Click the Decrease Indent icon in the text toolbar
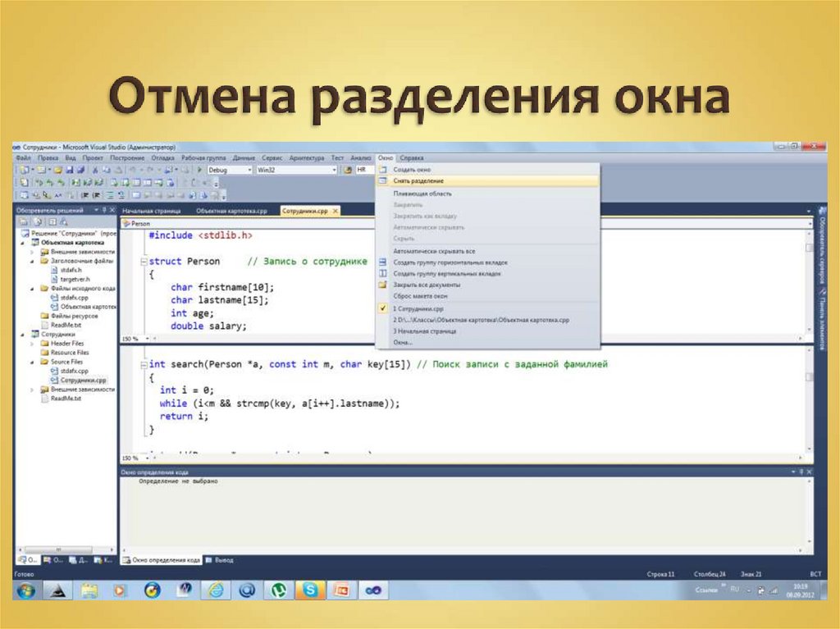 coord(84,195)
